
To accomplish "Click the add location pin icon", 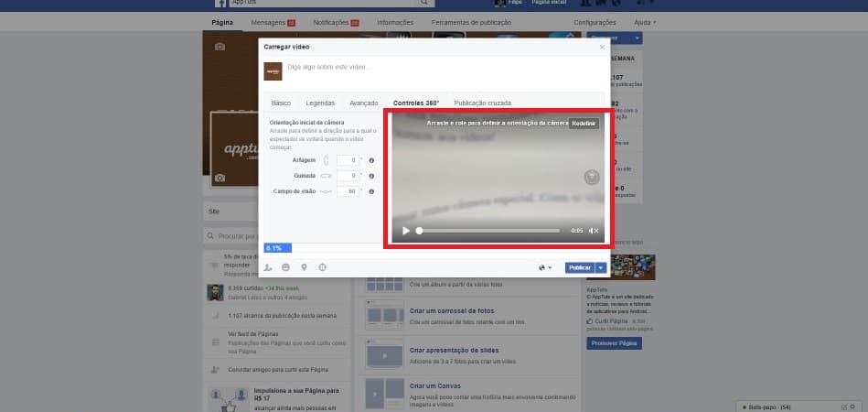I will point(304,267).
